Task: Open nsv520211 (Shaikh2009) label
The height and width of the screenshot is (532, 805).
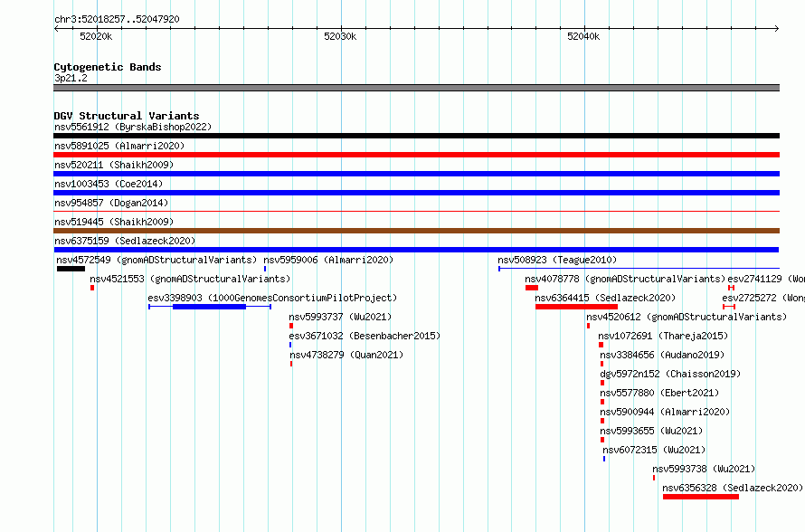Action: (114, 165)
